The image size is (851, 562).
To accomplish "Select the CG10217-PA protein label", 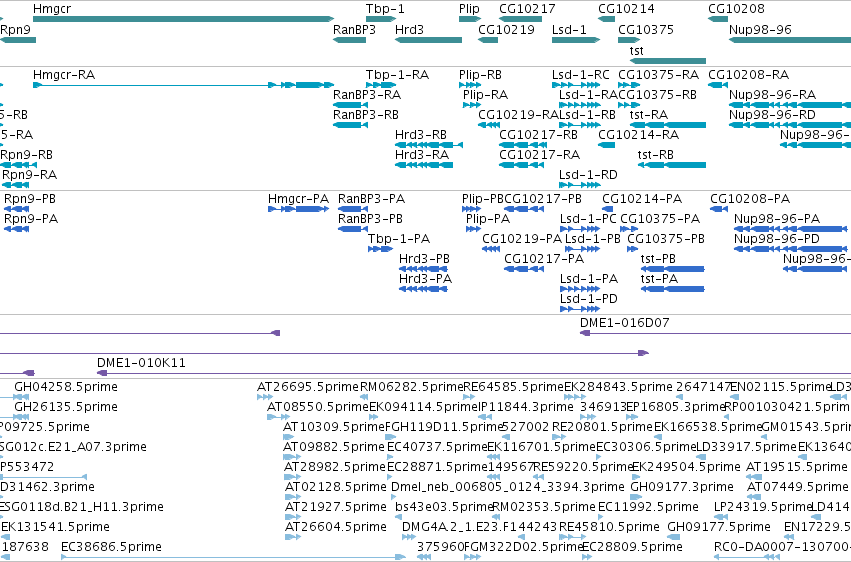I will click(544, 259).
